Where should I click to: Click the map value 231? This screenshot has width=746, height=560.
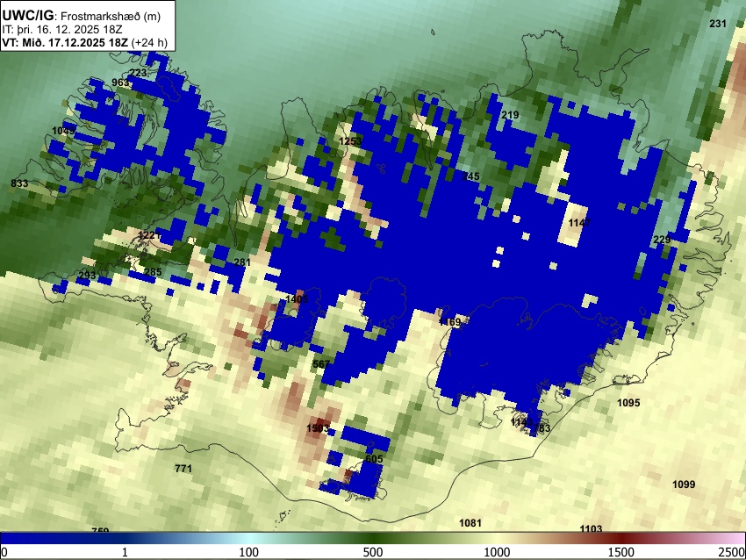[x=718, y=24]
